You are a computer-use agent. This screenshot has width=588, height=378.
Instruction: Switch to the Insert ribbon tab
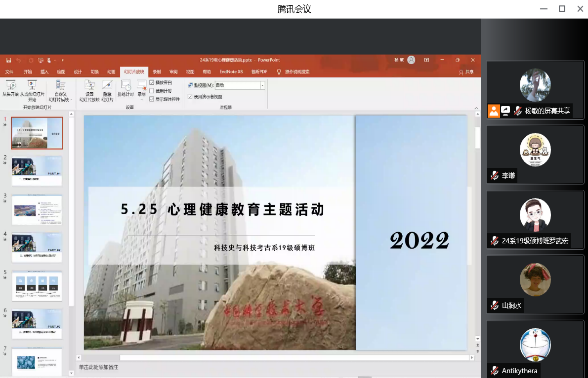[45, 72]
